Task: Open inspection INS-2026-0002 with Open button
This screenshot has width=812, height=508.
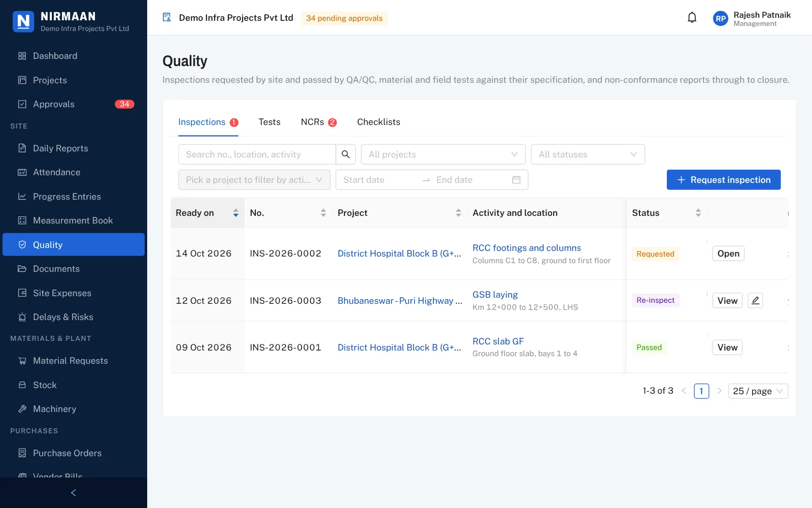Action: [728, 253]
